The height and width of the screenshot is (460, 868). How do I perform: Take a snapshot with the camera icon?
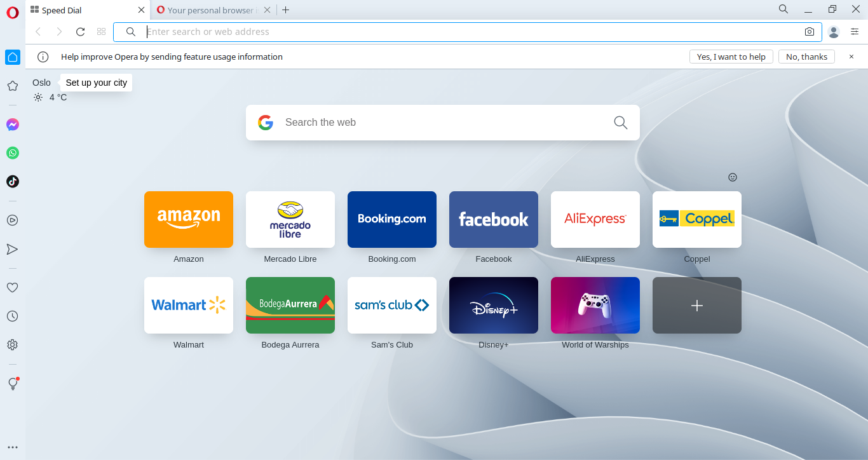[x=810, y=32]
